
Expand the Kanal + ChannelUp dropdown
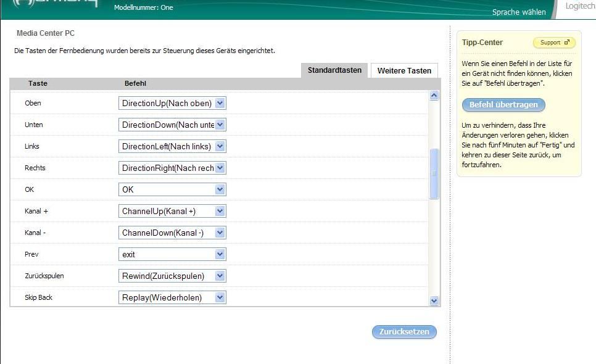point(220,211)
